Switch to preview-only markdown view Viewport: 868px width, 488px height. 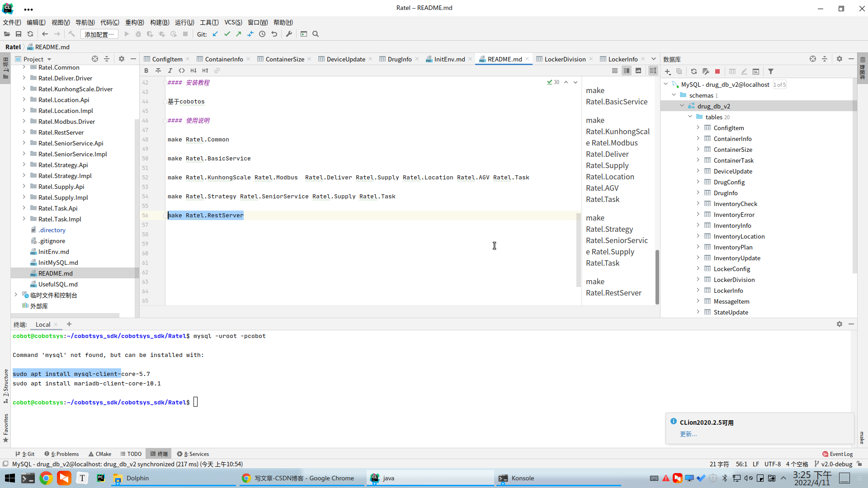coord(638,70)
